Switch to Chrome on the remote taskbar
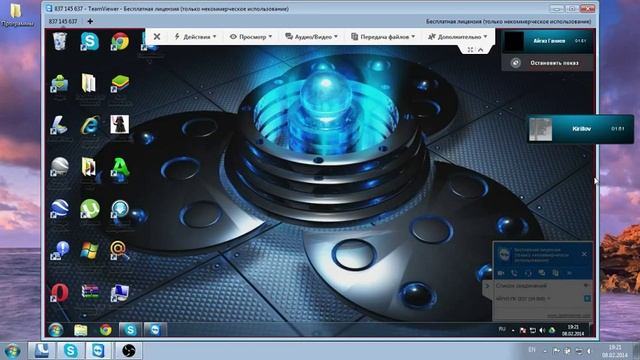This screenshot has width=640, height=360. tap(105, 330)
